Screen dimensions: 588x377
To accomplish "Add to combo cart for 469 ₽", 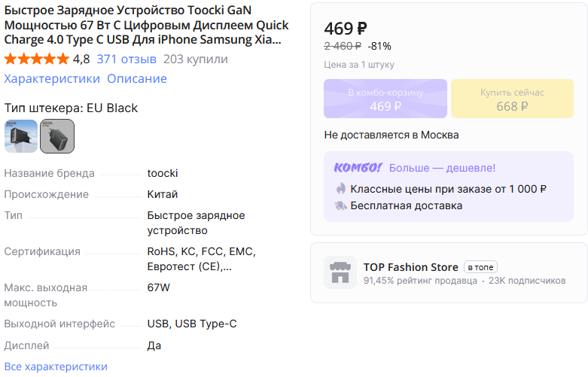I will [x=385, y=99].
